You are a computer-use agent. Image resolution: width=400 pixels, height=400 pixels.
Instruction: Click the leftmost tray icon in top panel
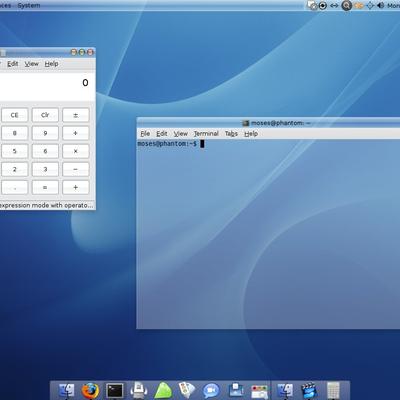tap(312, 5)
